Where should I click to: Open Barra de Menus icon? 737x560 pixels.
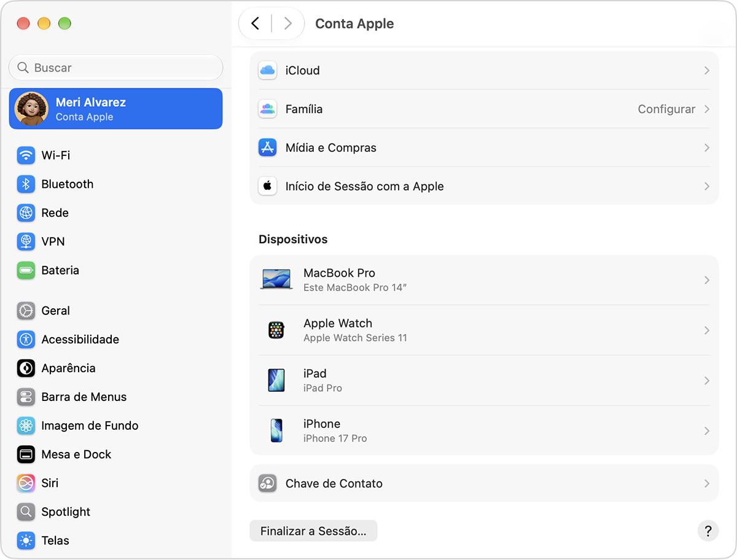point(26,397)
